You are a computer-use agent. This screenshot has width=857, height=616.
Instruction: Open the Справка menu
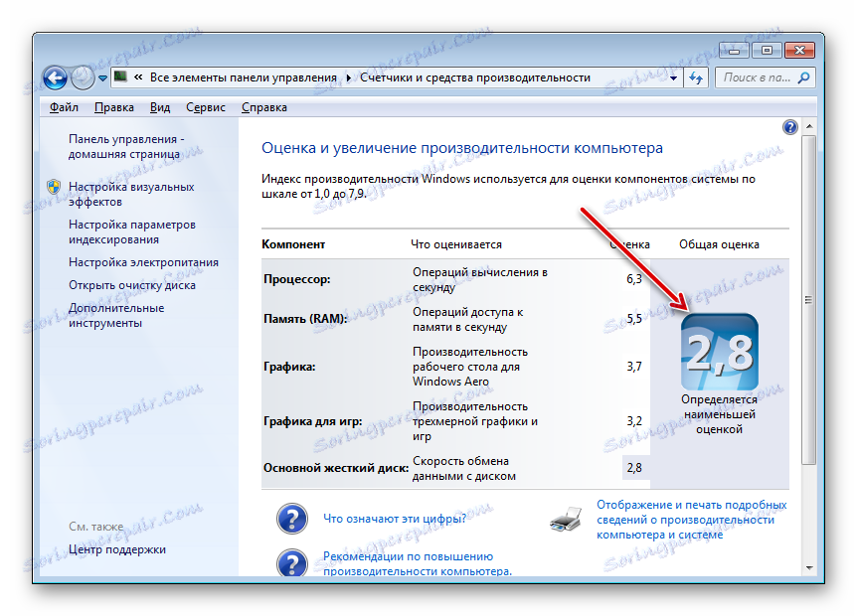(264, 107)
